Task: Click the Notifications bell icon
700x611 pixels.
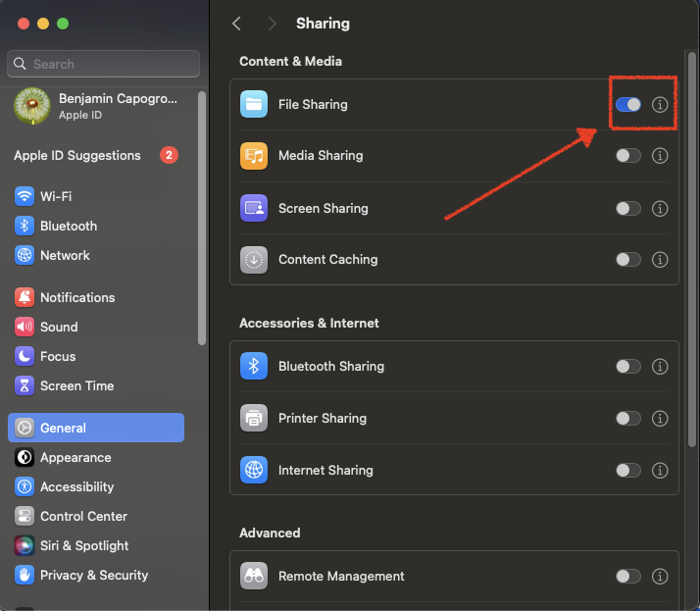Action: [25, 297]
